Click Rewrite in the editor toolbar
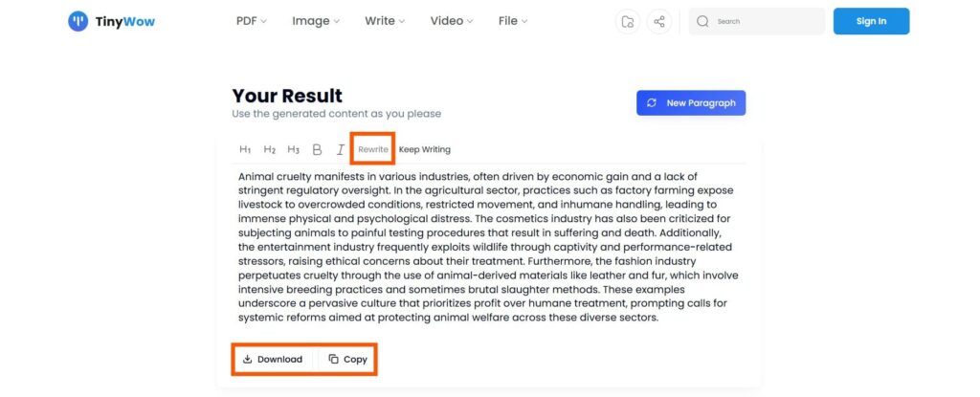The width and height of the screenshot is (980, 397). tap(373, 149)
